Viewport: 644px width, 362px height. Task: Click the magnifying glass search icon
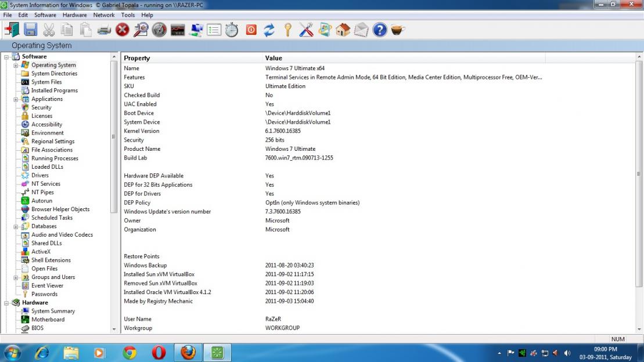[141, 30]
